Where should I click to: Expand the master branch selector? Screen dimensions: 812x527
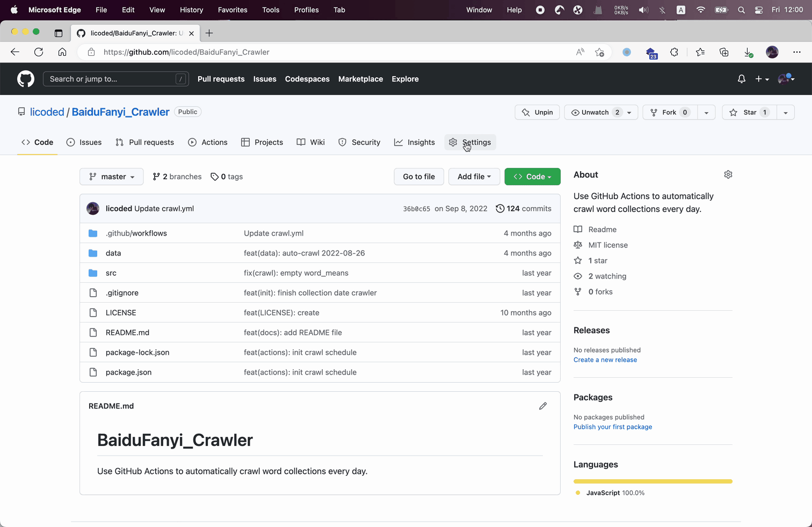tap(111, 177)
